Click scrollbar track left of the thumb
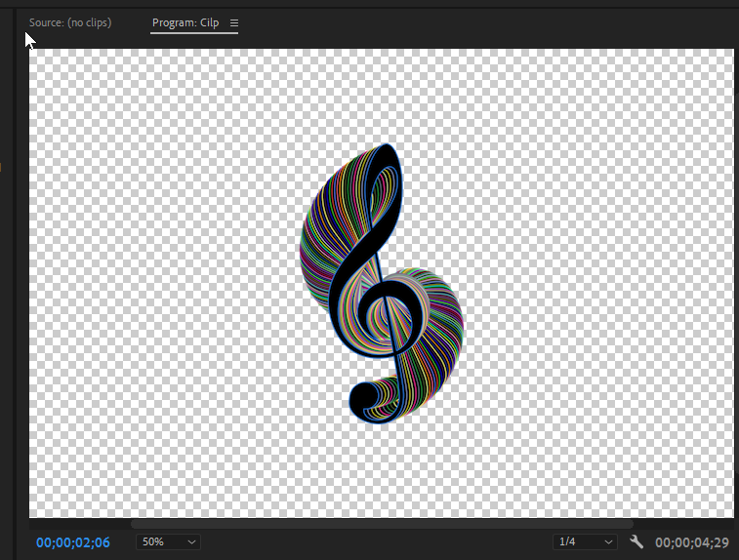This screenshot has height=560, width=739. (x=78, y=524)
